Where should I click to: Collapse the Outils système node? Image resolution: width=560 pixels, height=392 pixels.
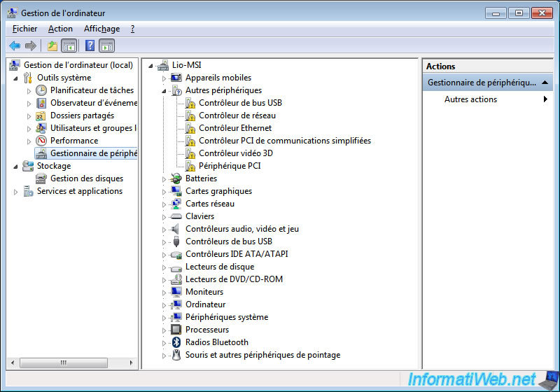coord(15,78)
